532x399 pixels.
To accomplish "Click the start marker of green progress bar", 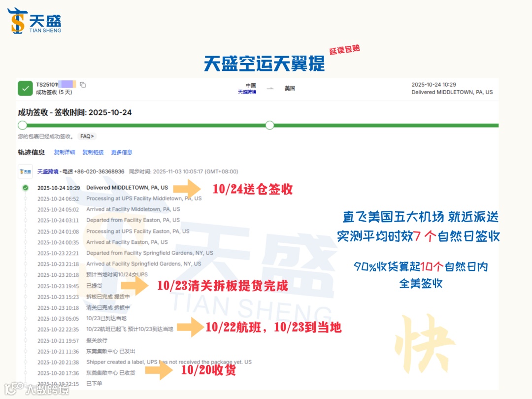I will tap(22, 125).
